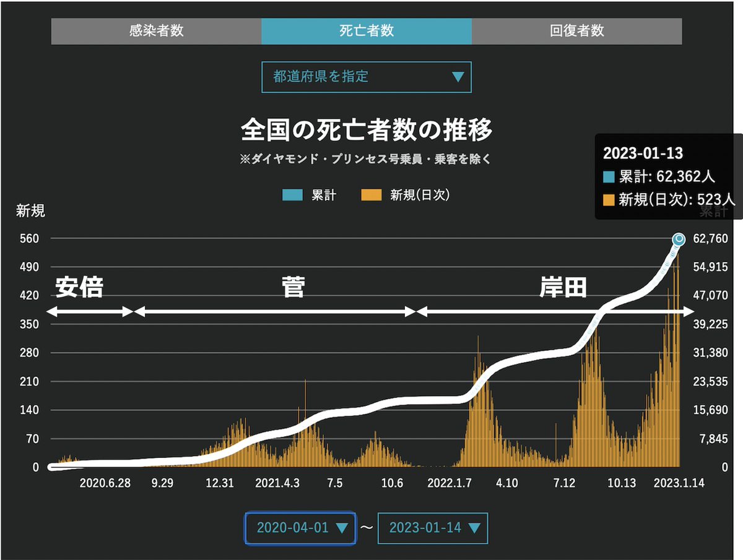Open the start date 2020-04-01 dropdown
This screenshot has width=743, height=560.
[301, 528]
